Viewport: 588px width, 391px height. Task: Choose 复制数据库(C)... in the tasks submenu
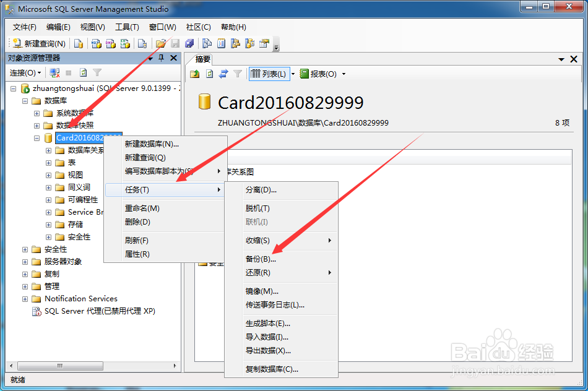pos(281,369)
